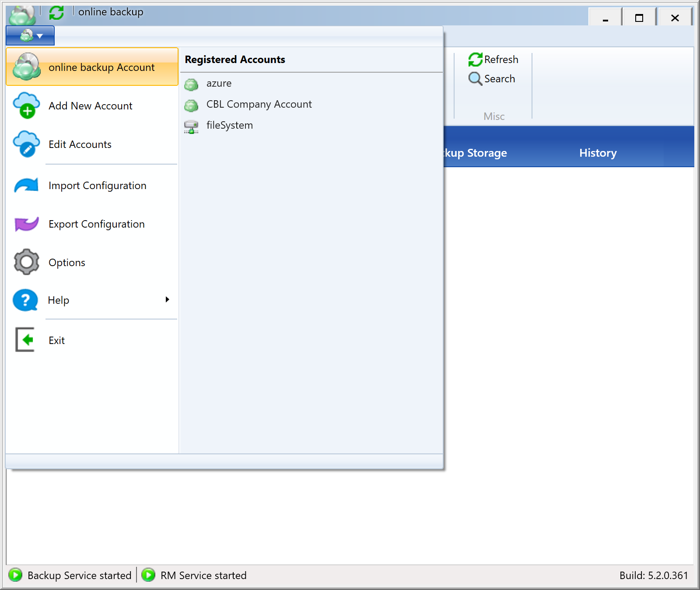
Task: Select the azure registered account
Action: coord(311,83)
